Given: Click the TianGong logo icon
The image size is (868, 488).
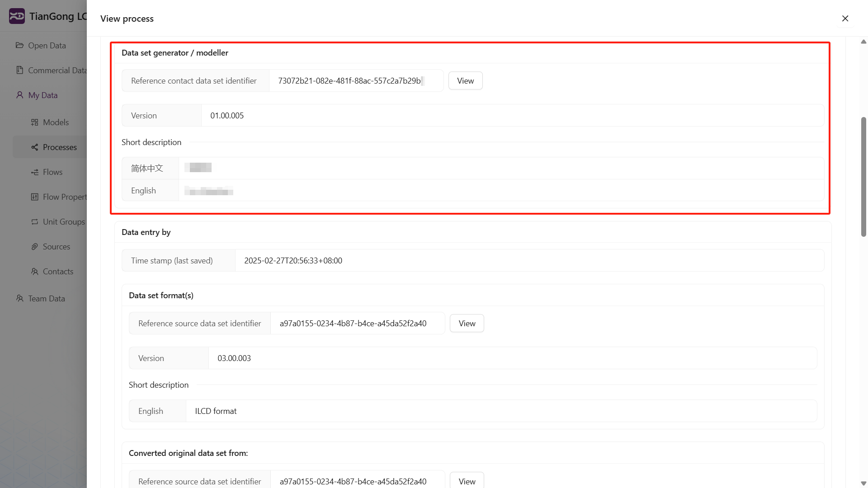Looking at the screenshot, I should (x=17, y=16).
